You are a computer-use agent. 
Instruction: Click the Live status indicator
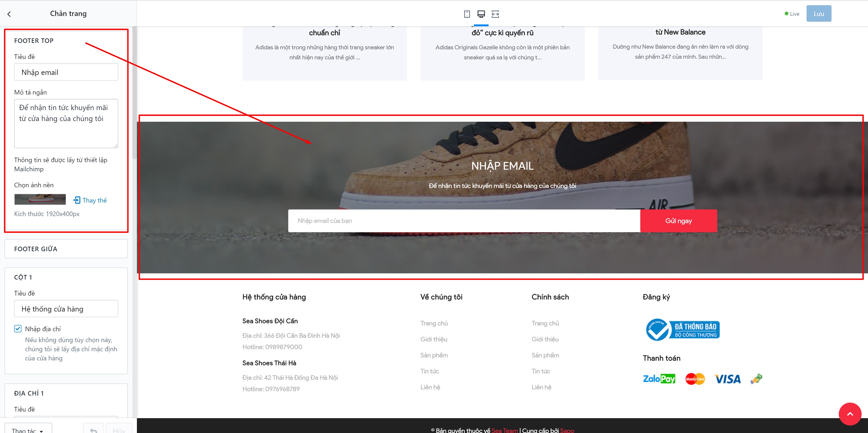point(792,14)
